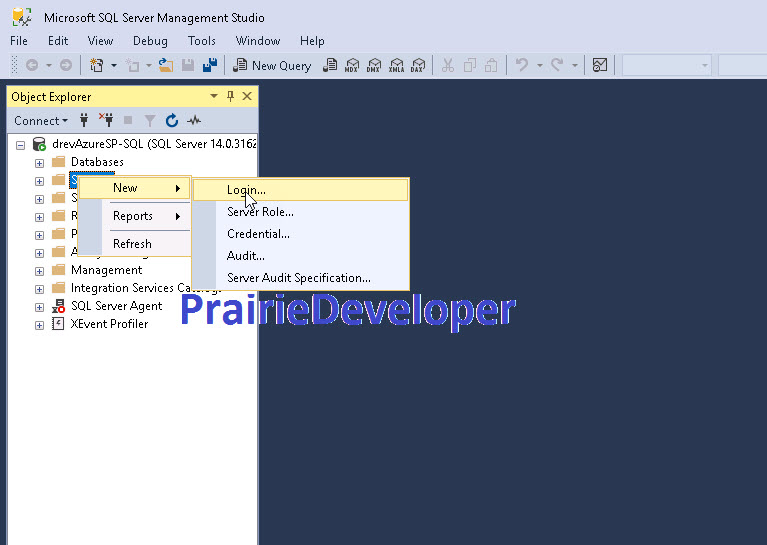Image resolution: width=767 pixels, height=545 pixels.
Task: Open the Tools menu
Action: coord(202,41)
